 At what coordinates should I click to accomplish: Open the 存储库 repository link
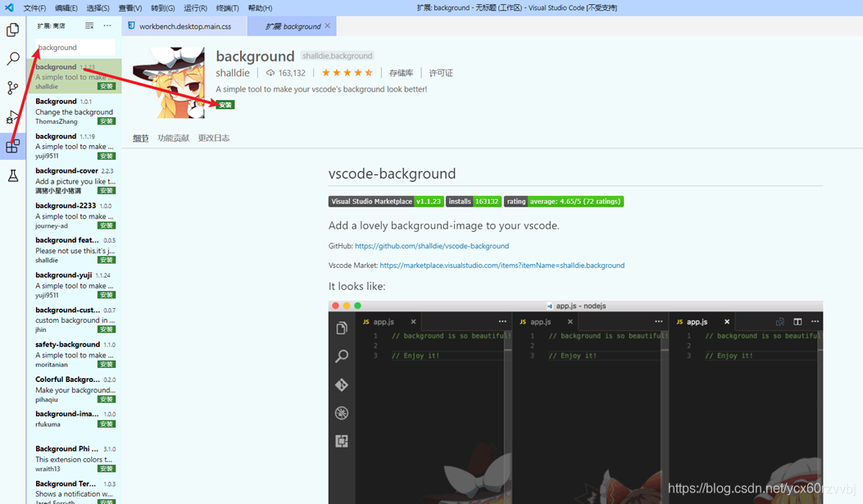pos(402,73)
